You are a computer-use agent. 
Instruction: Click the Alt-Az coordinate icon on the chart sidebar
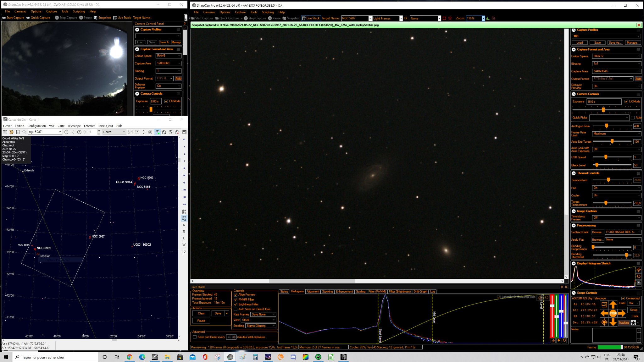(184, 218)
